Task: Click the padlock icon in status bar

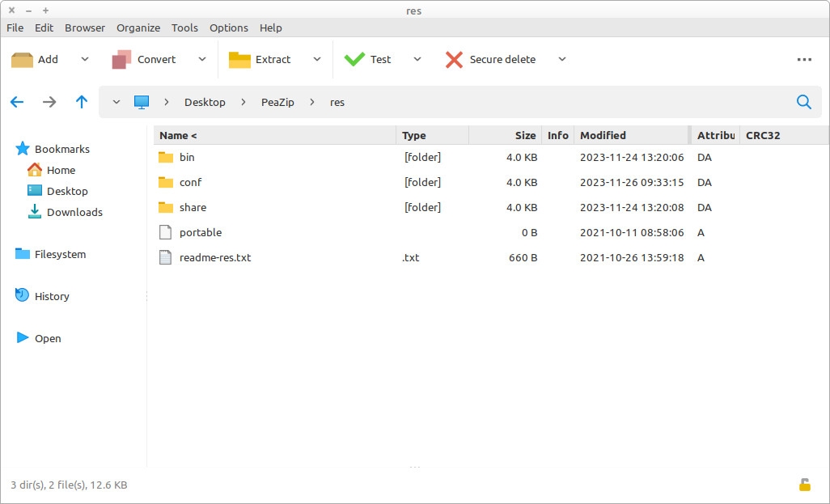Action: point(805,485)
